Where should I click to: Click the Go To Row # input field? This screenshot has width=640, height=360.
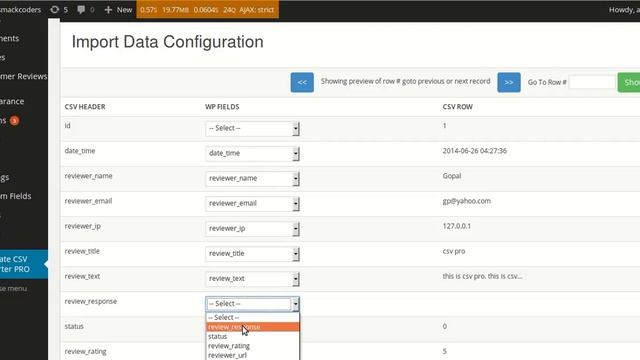592,82
